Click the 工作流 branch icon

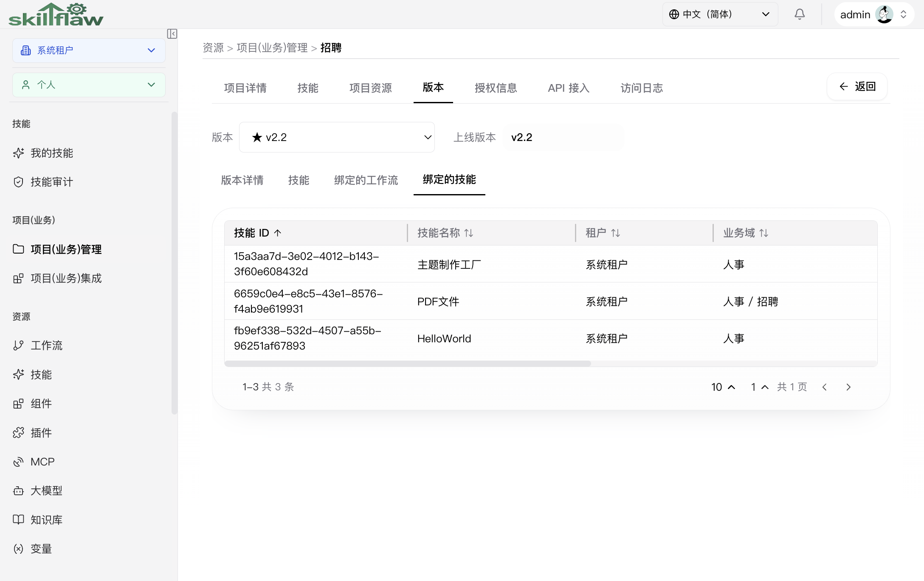(18, 345)
